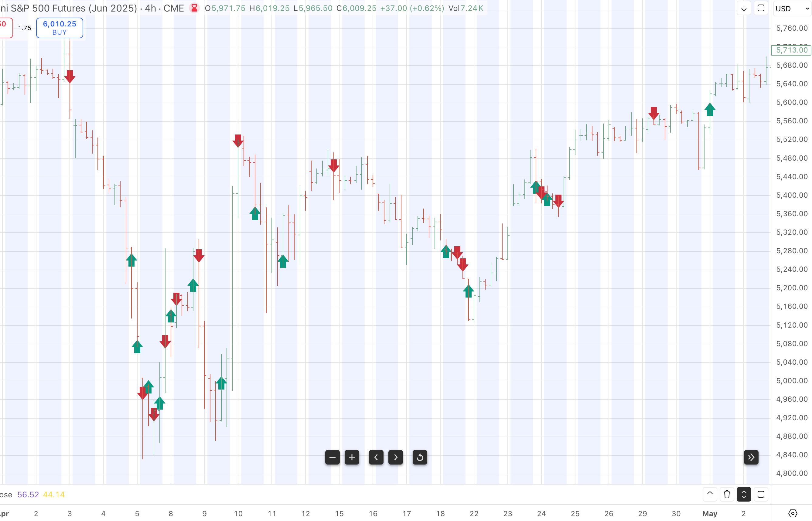
Task: Toggle collapse of the bottom indicator pane
Action: [744, 494]
